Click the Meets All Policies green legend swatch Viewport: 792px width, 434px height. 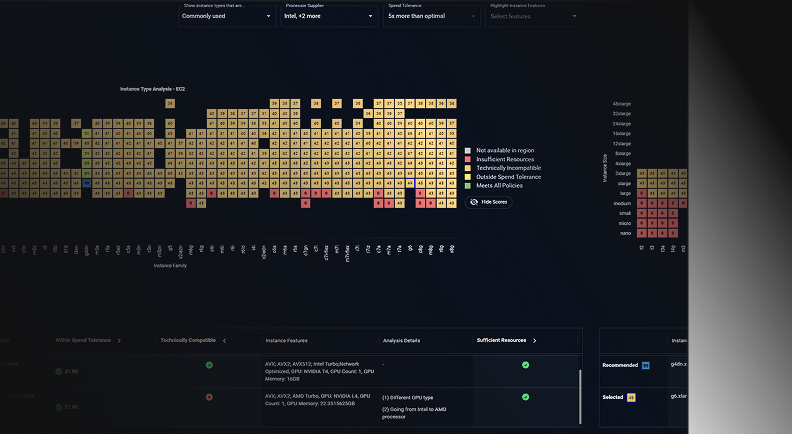tap(468, 186)
